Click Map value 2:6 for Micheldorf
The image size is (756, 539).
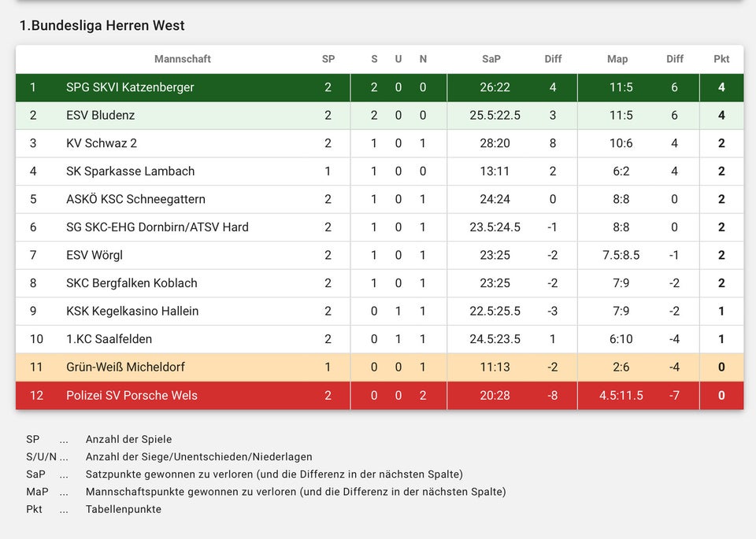(x=621, y=367)
